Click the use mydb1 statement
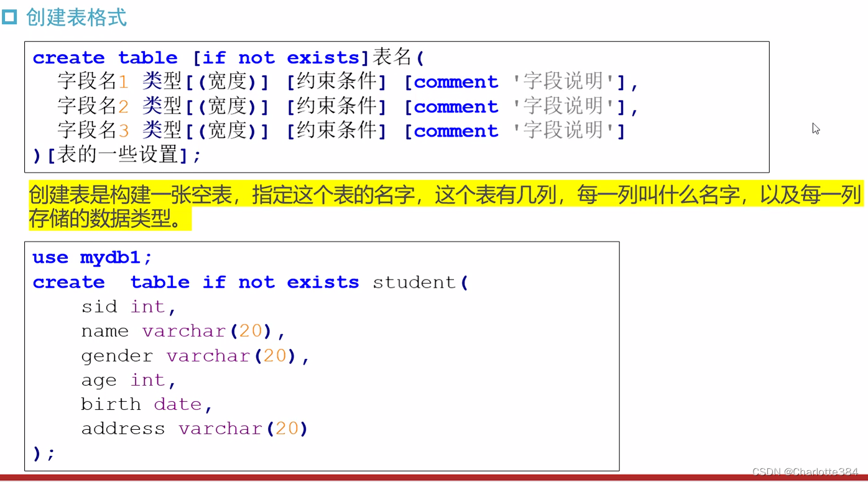This screenshot has width=868, height=482. click(x=90, y=257)
